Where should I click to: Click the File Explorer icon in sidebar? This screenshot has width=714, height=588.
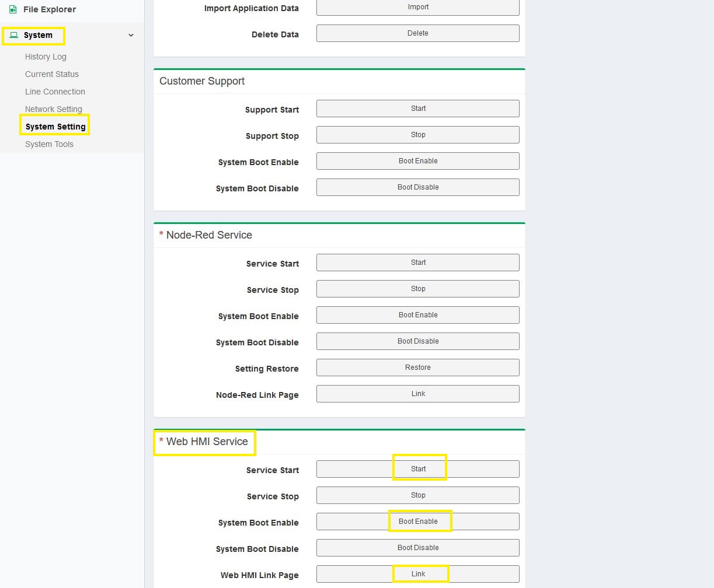pyautogui.click(x=13, y=9)
